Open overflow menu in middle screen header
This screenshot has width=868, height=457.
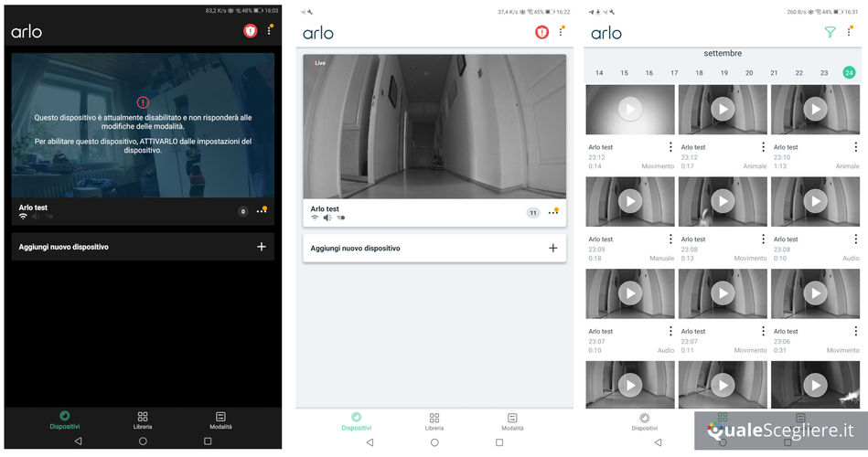pos(562,31)
